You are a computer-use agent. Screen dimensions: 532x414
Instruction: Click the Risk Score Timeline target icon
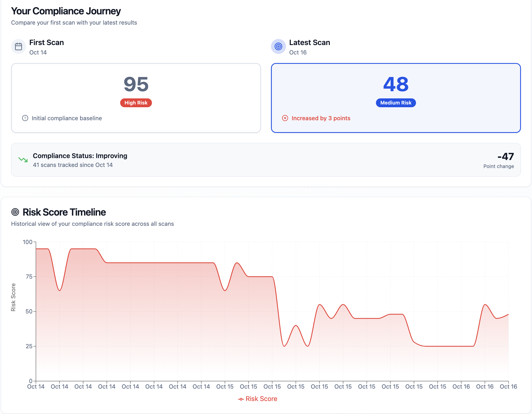15,212
